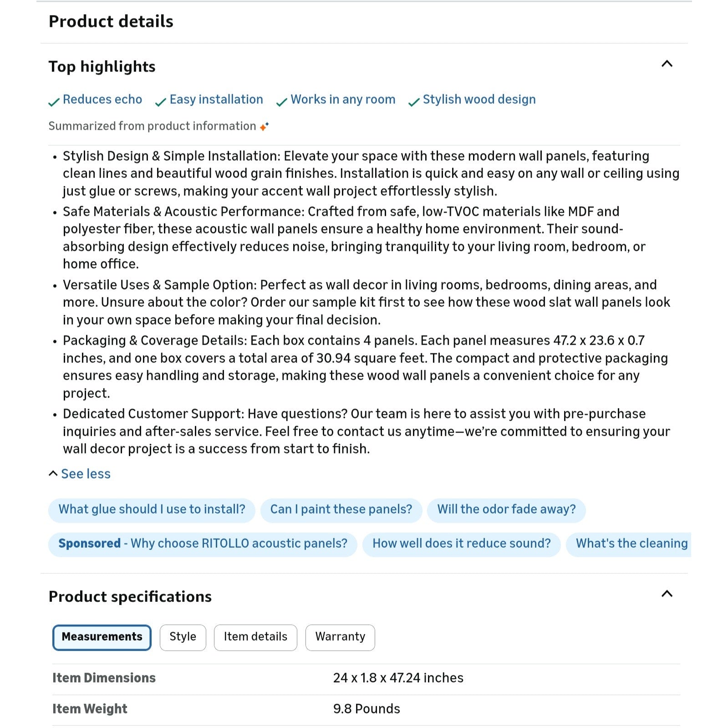
Task: Open the Reduces echo highlight link
Action: tap(102, 100)
